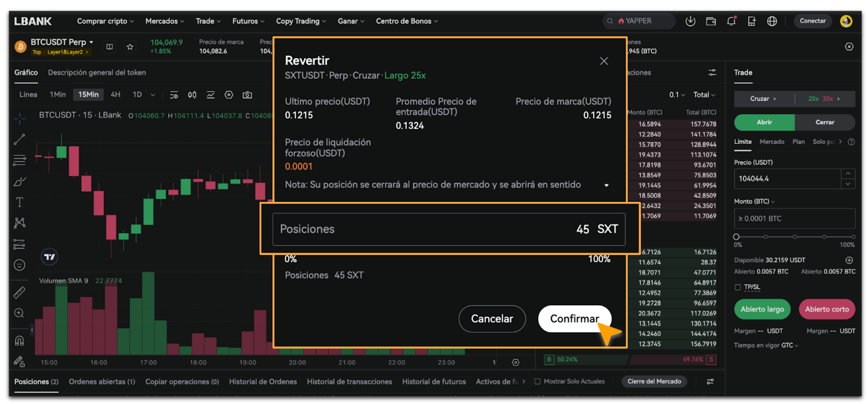This screenshot has width=868, height=404.
Task: Click the download app icon in header
Action: [690, 21]
